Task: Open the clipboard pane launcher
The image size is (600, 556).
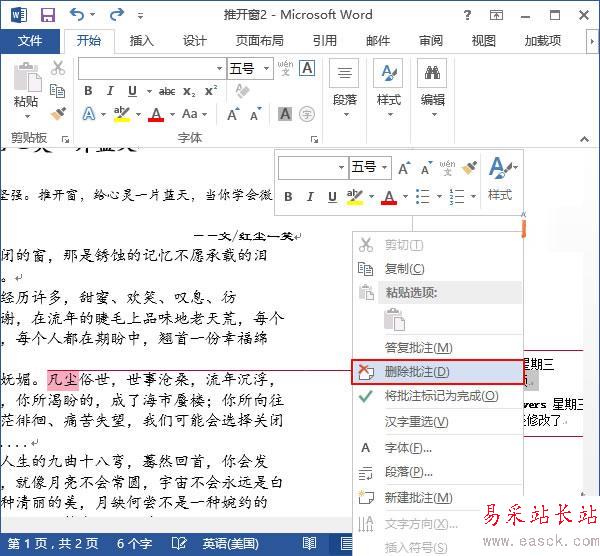Action: [65, 139]
